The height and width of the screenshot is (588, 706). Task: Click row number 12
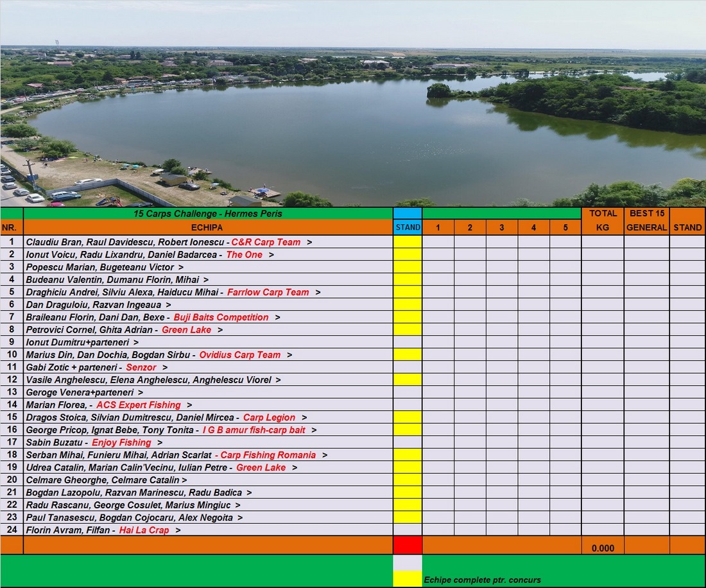tap(12, 379)
